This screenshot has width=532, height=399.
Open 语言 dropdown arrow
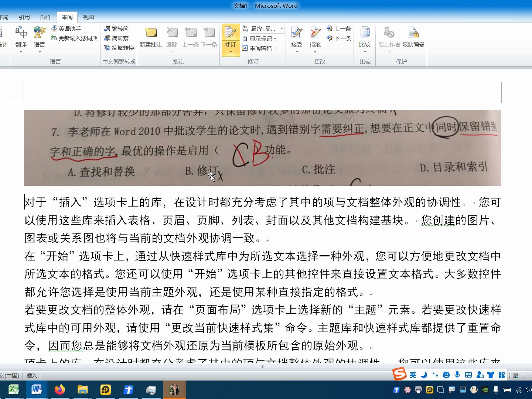(40, 52)
